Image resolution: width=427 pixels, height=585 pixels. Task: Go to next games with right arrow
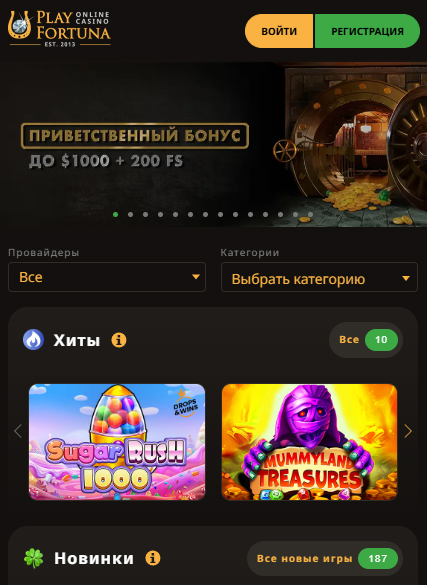408,431
